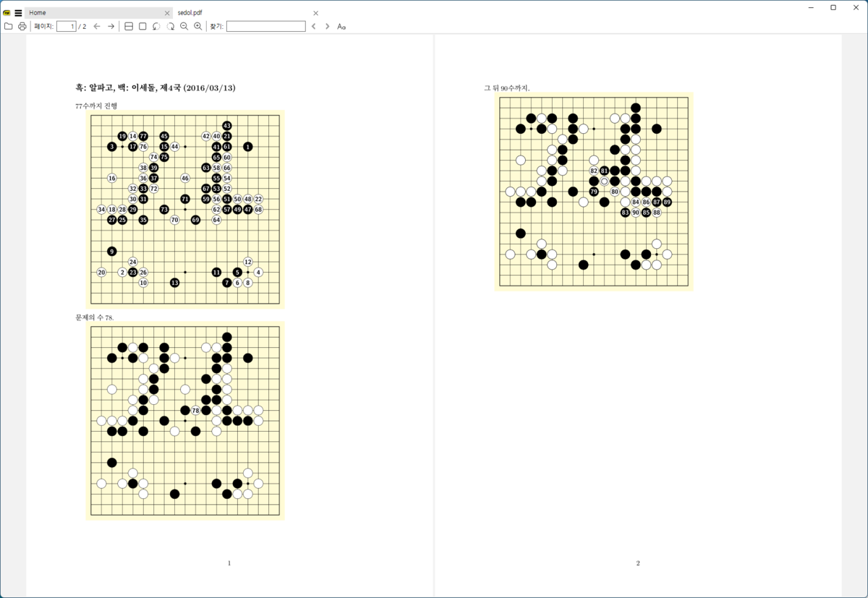Find the next search match

point(327,25)
